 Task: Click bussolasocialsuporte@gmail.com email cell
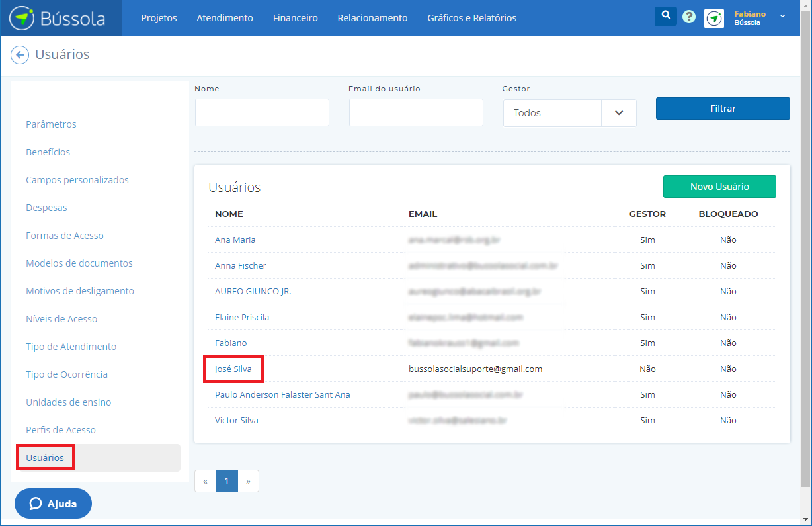point(475,369)
